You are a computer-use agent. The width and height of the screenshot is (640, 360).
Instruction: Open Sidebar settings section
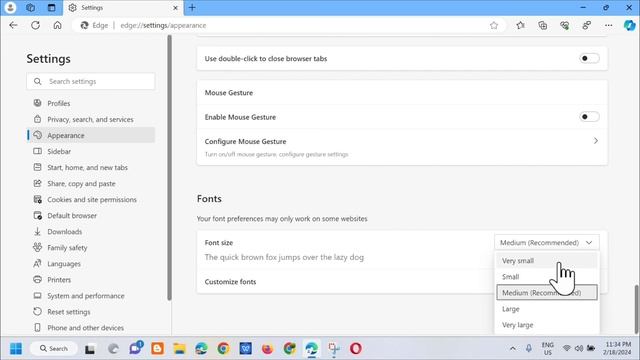tap(91, 151)
